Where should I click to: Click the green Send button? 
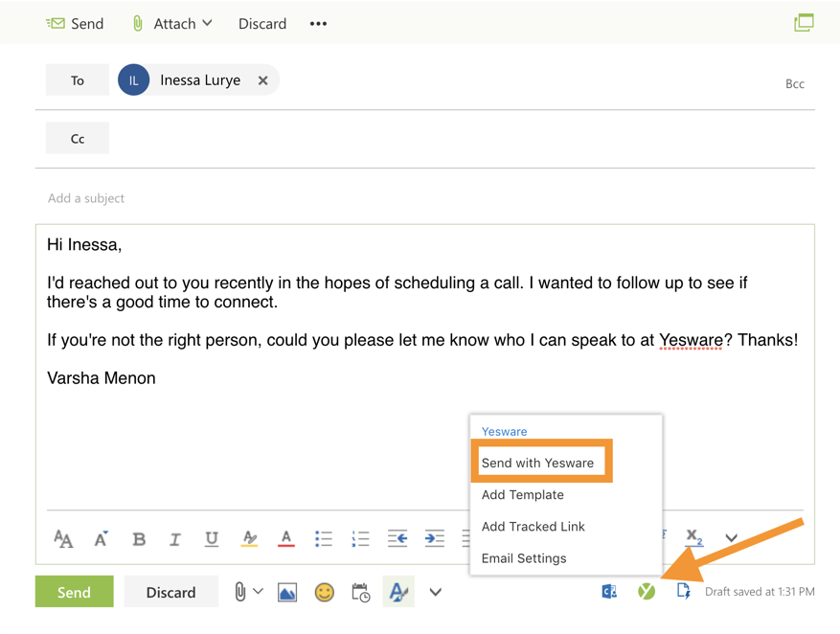pyautogui.click(x=75, y=593)
